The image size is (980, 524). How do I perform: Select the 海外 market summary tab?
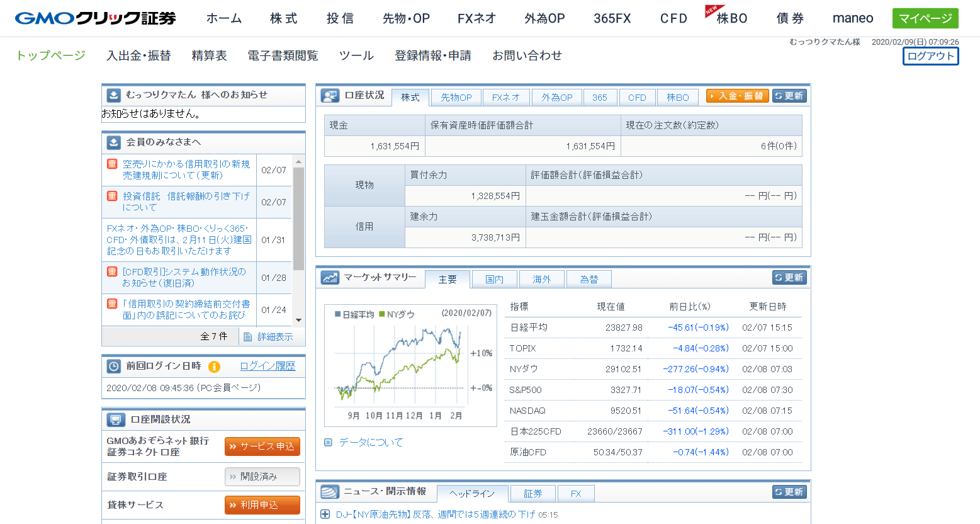pyautogui.click(x=542, y=279)
